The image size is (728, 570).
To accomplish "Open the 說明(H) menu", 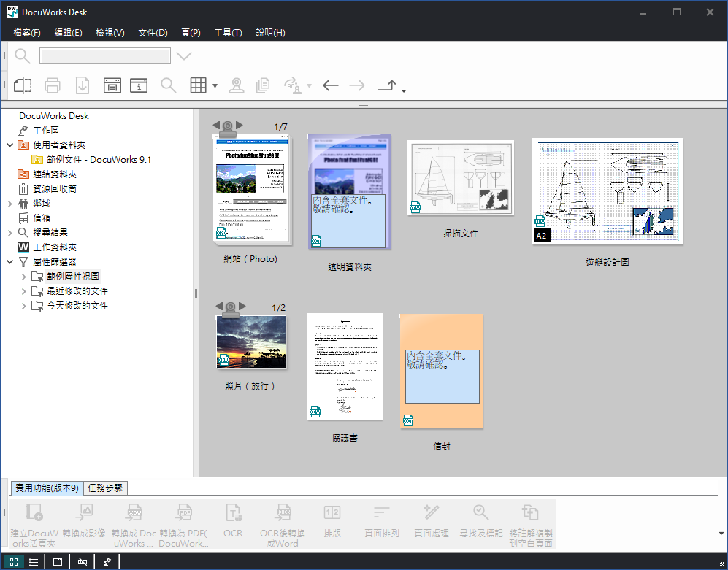I will (270, 33).
